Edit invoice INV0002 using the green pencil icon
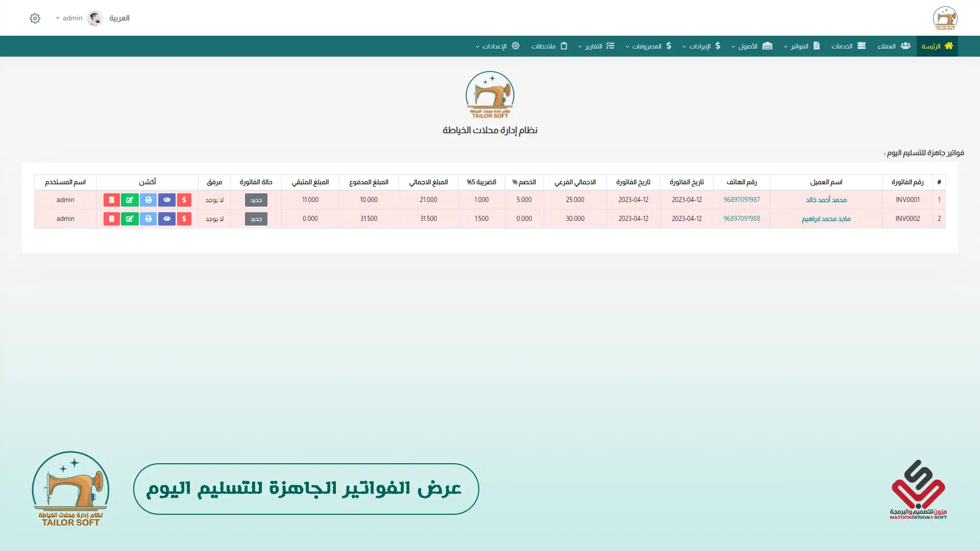 tap(130, 219)
